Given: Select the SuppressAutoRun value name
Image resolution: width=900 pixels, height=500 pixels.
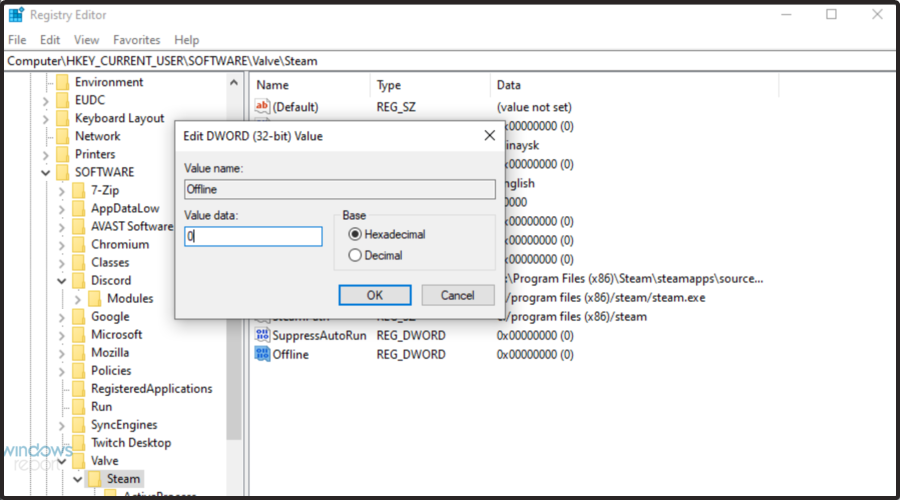Looking at the screenshot, I should tap(319, 335).
